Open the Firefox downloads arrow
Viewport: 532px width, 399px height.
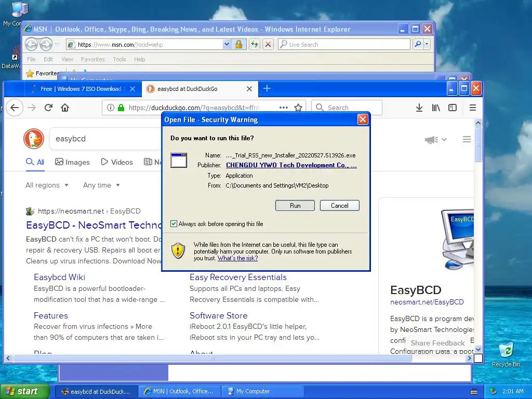(x=419, y=108)
